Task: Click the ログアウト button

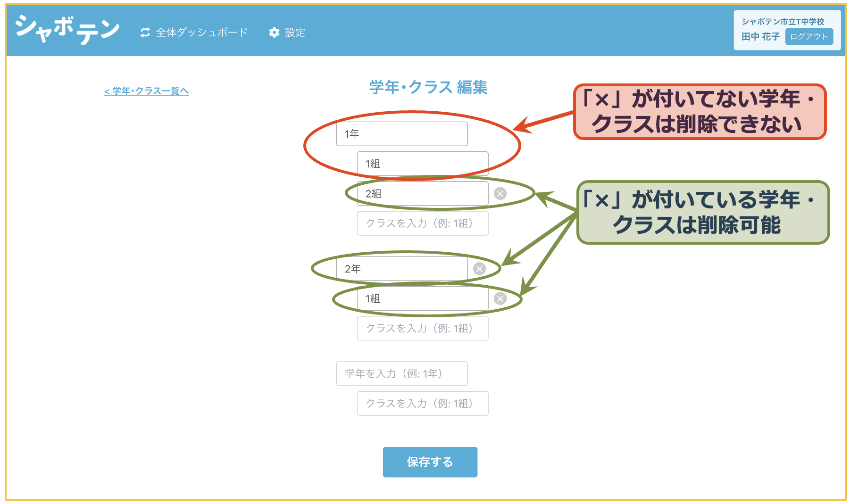Action: click(809, 37)
